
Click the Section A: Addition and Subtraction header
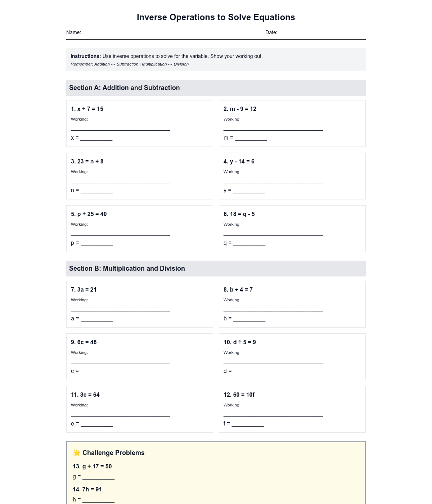125,88
